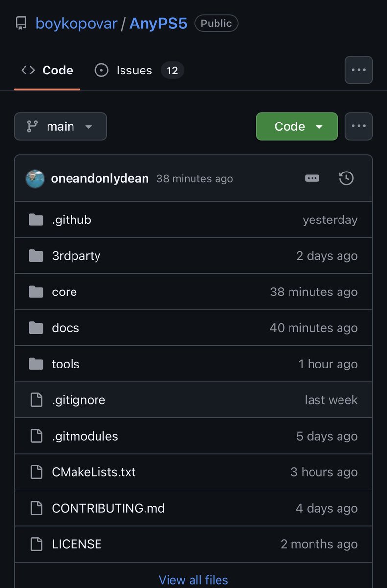The image size is (387, 588).
Task: Click the file icon for CONTRIBUTING.md
Action: point(36,508)
